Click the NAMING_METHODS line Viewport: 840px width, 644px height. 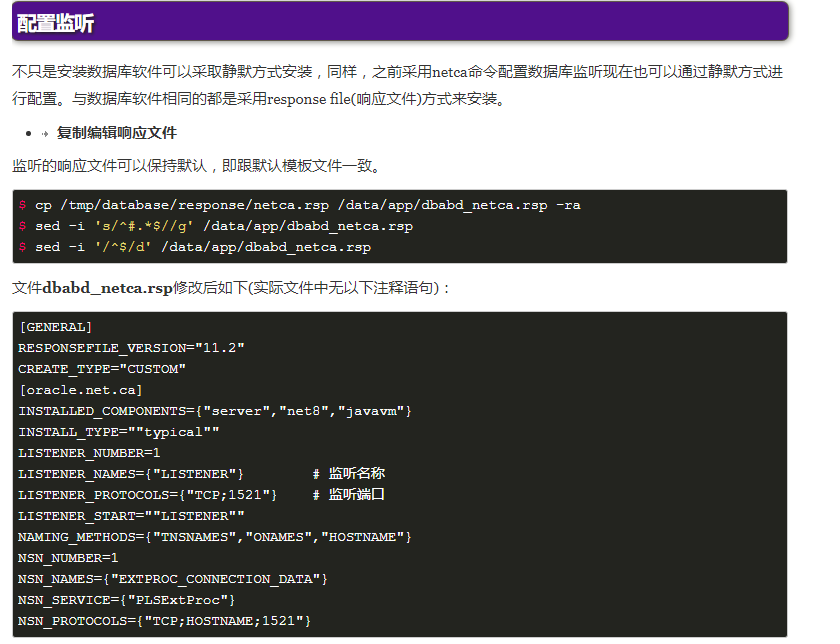pos(215,537)
